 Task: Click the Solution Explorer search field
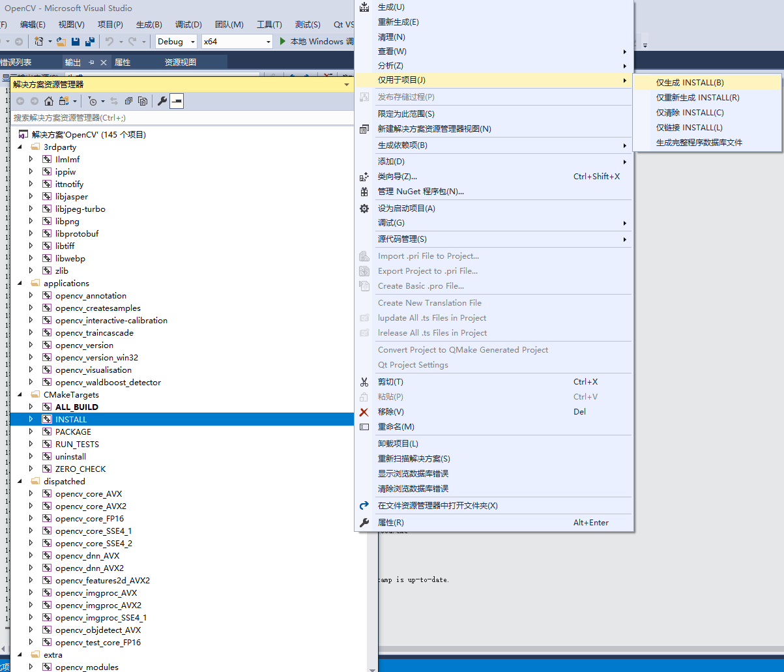point(183,118)
